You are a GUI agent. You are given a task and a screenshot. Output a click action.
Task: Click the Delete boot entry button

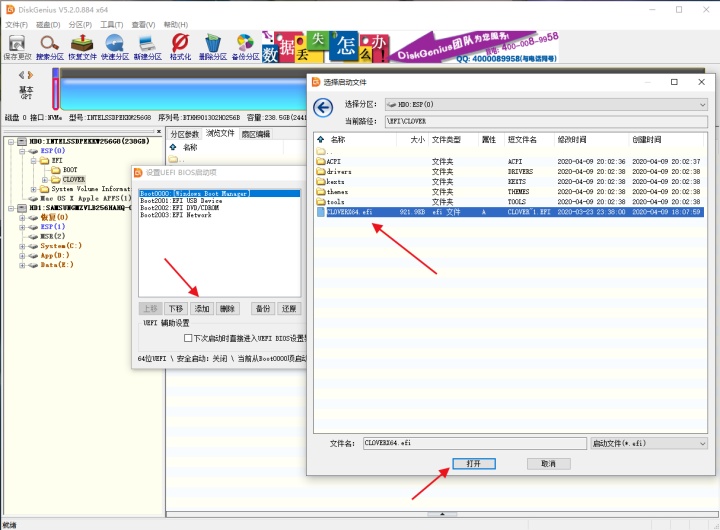(x=227, y=309)
